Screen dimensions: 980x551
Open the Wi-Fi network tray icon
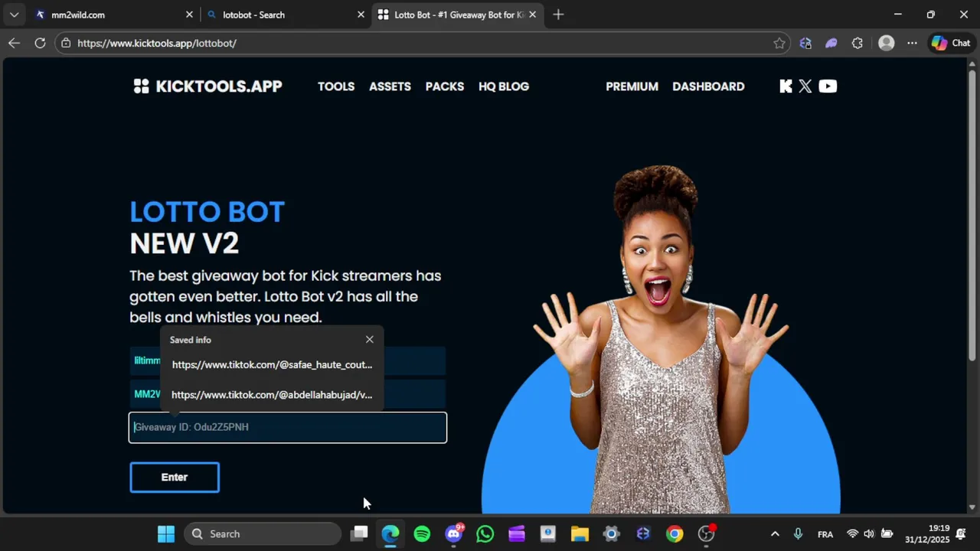pyautogui.click(x=852, y=533)
